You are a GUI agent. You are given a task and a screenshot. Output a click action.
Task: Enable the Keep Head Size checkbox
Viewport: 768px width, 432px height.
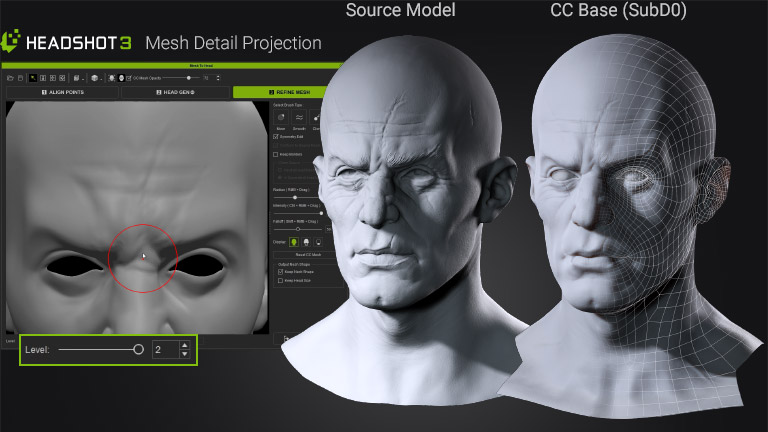click(x=281, y=281)
